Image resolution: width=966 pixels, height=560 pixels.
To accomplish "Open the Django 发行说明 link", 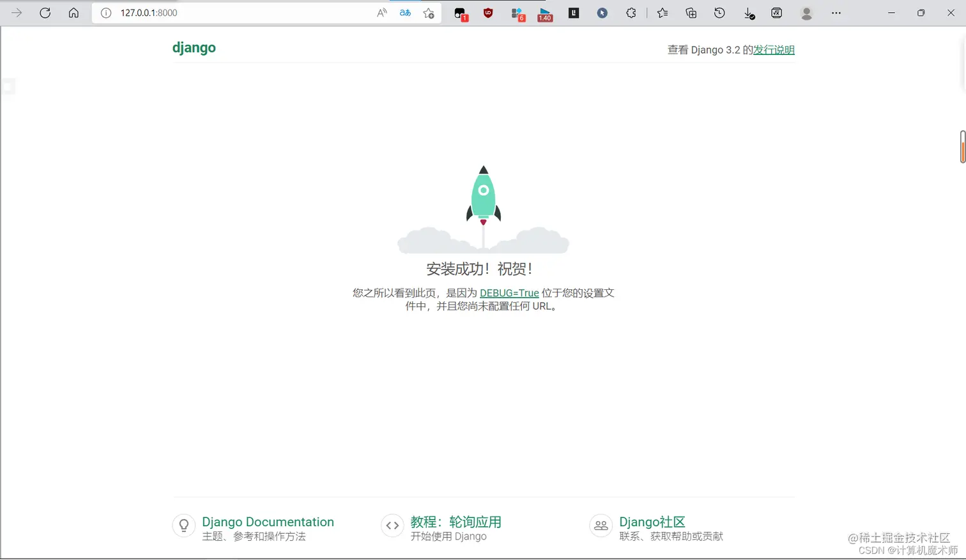I will [x=773, y=50].
